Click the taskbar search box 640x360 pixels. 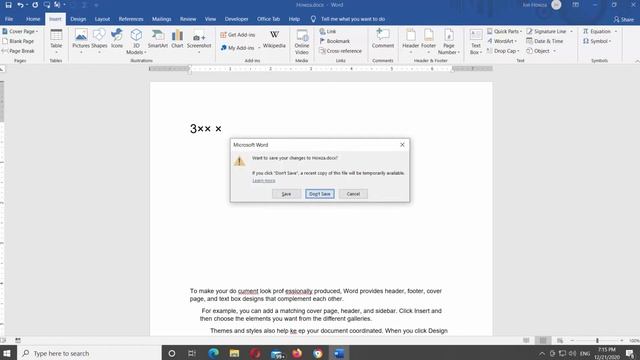(x=89, y=353)
